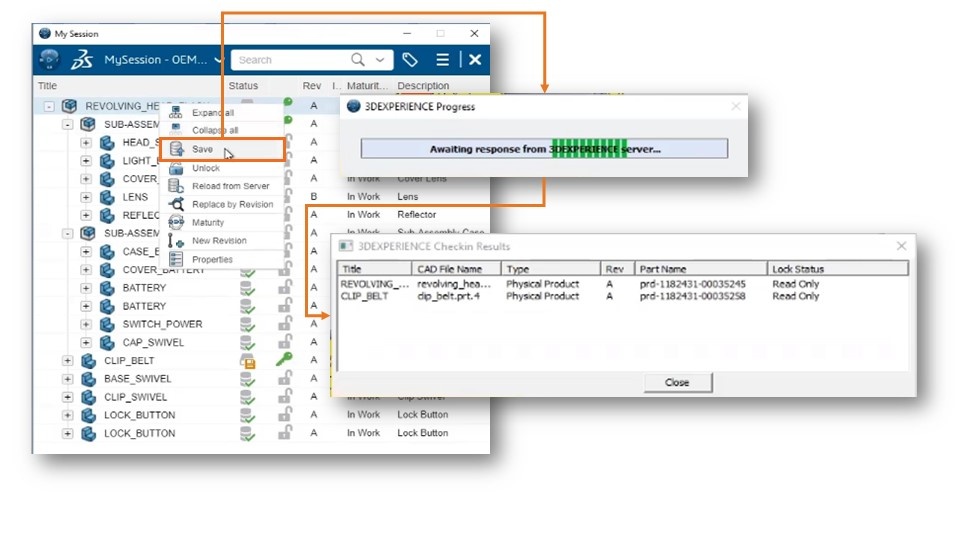Click the CAP_SWIVEL saved status icon

point(247,343)
